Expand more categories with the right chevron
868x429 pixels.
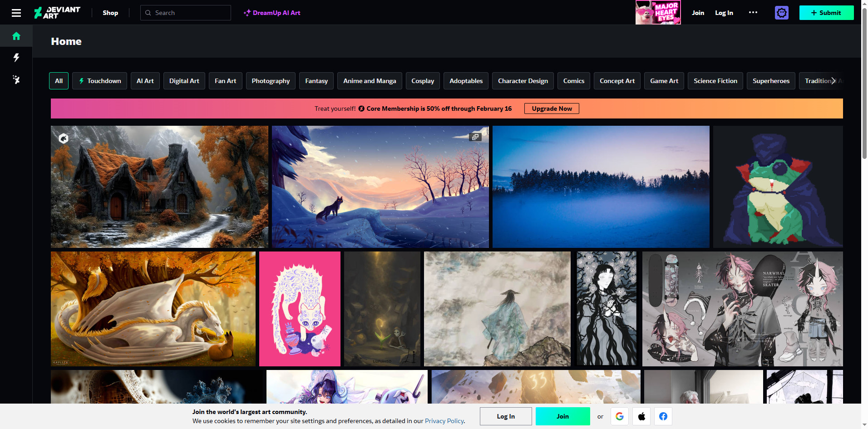[x=833, y=80]
